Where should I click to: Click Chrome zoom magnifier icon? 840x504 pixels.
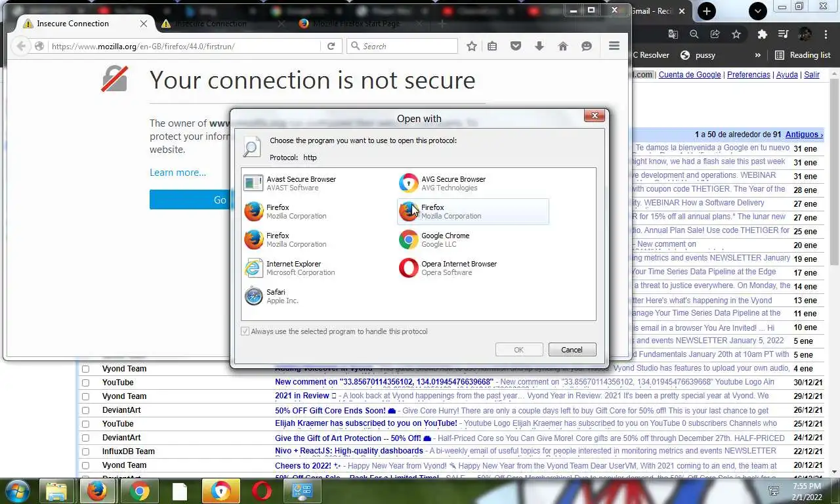[694, 34]
